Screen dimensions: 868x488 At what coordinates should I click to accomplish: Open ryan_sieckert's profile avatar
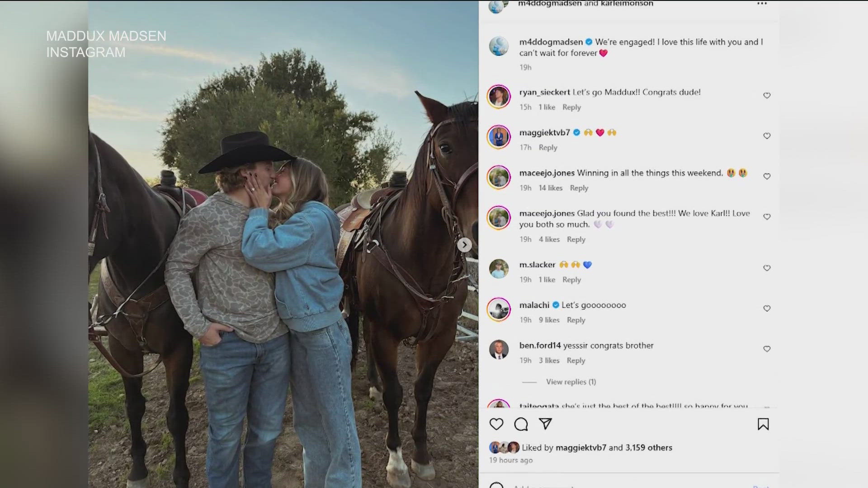[499, 96]
